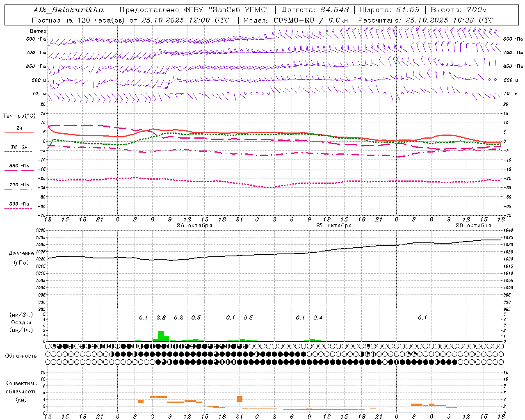
Task: Click the tallest green precipitation bar
Action: pos(161,336)
